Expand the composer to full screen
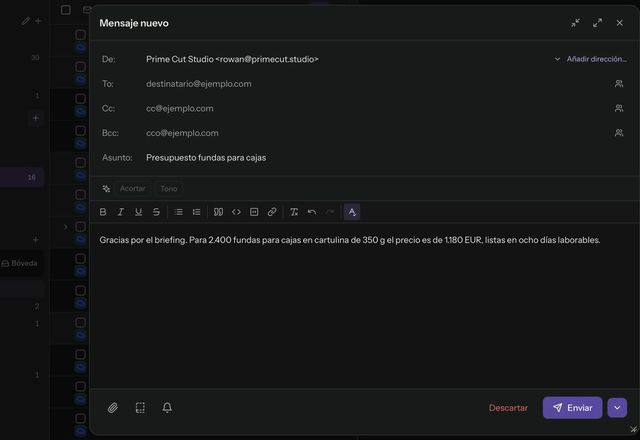The image size is (640, 440). (598, 23)
